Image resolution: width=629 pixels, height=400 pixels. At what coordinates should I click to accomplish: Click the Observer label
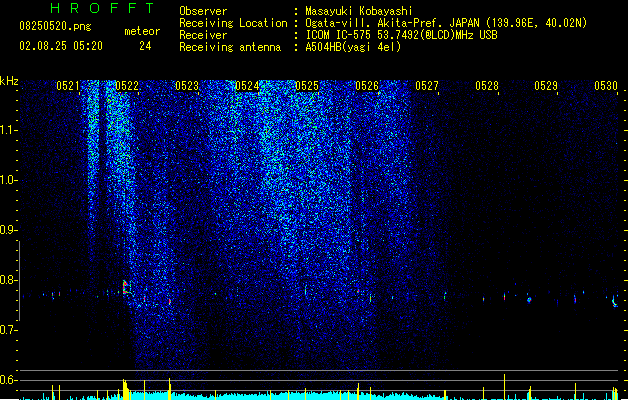(x=203, y=11)
